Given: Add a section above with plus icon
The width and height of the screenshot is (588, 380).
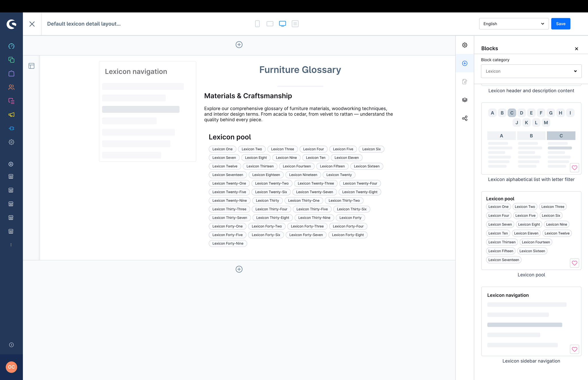Looking at the screenshot, I should pos(239,44).
